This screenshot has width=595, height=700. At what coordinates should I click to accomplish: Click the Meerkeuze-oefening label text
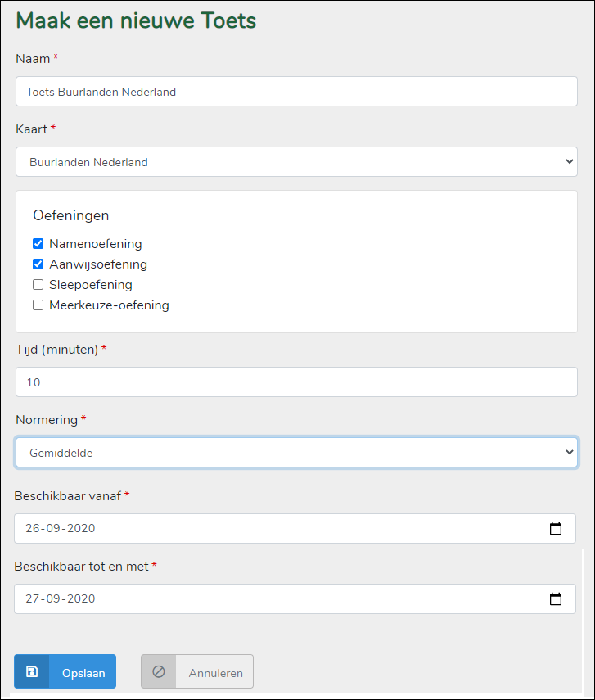[x=109, y=305]
